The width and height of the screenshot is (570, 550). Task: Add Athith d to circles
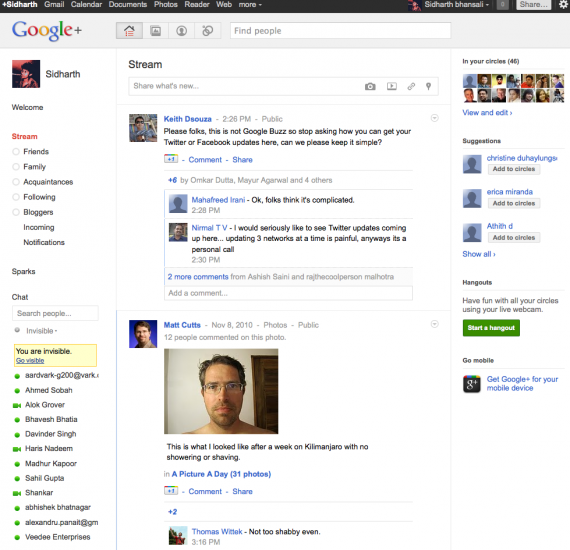[x=514, y=237]
